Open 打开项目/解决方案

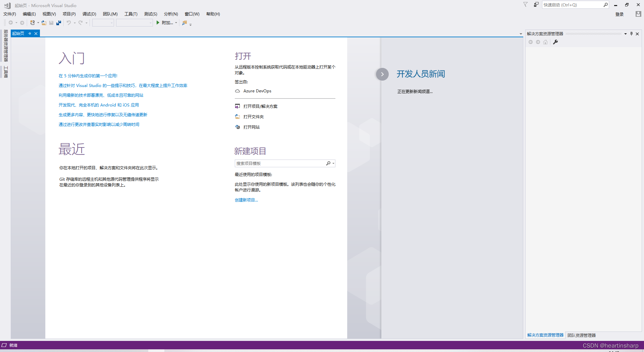click(261, 106)
